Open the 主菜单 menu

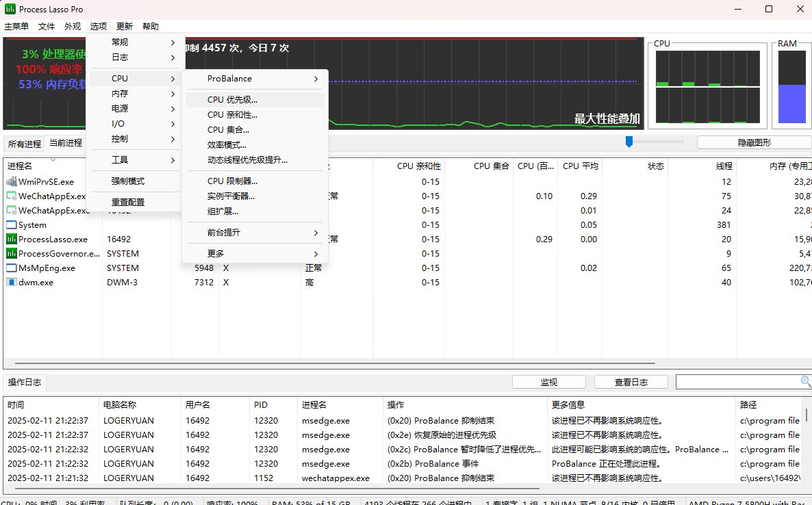coord(16,27)
